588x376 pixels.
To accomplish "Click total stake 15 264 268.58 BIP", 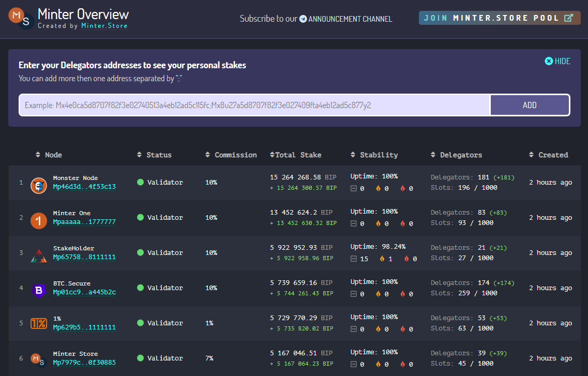I will [x=303, y=177].
